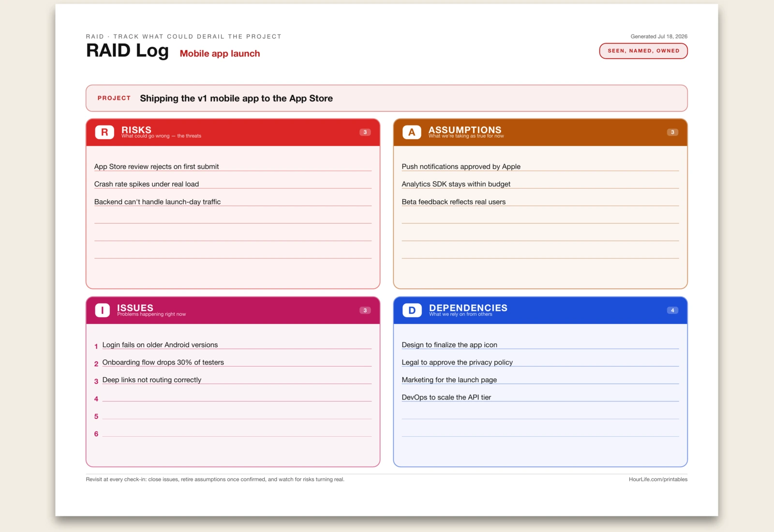Click 'What we rely on from others' subtitle
This screenshot has height=532, width=774.
click(x=461, y=314)
